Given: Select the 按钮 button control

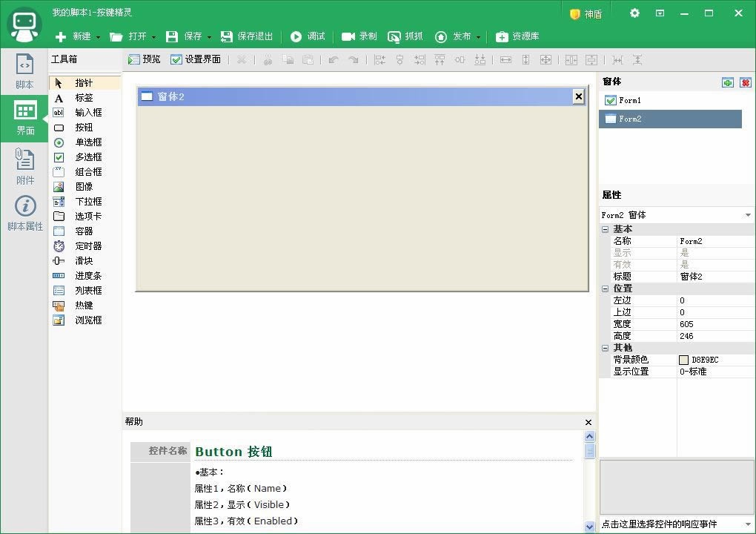Looking at the screenshot, I should pyautogui.click(x=84, y=128).
